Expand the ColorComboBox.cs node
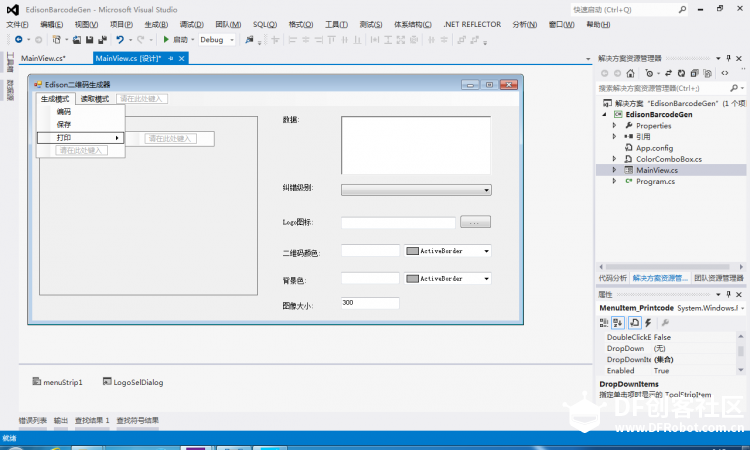This screenshot has width=750, height=450. [x=615, y=159]
